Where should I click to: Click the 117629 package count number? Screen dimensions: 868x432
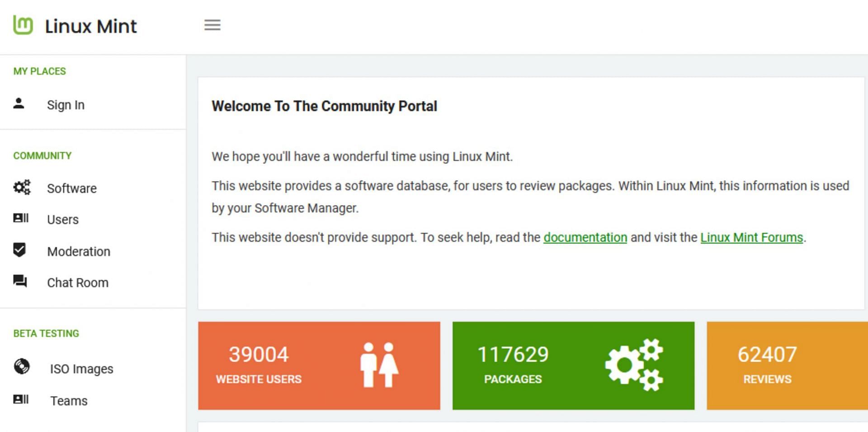pyautogui.click(x=513, y=354)
